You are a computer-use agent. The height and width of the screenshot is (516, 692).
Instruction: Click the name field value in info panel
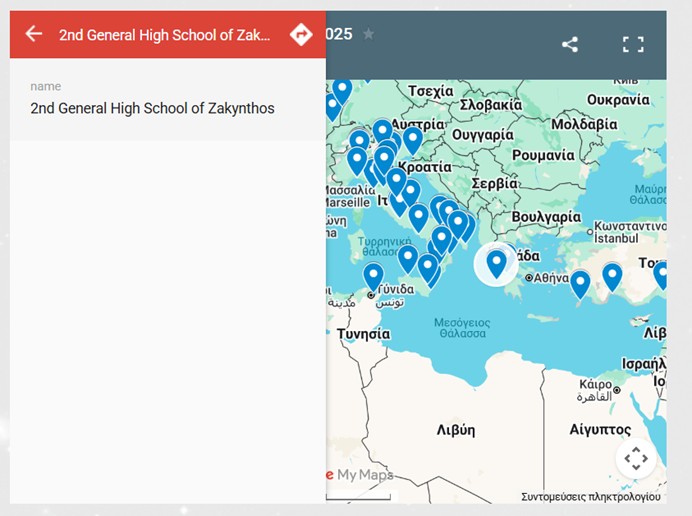[152, 108]
